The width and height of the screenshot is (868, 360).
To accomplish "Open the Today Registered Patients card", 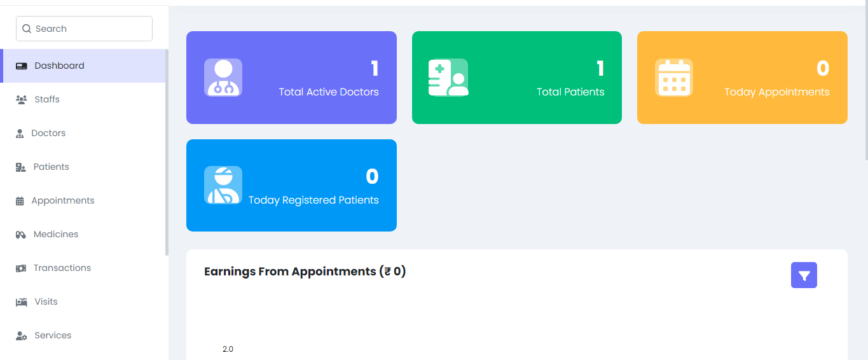I will pos(291,186).
